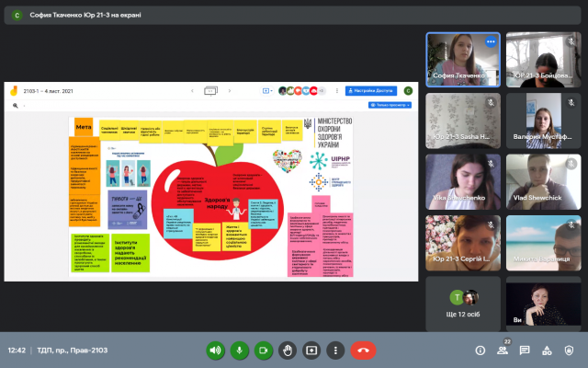Image resolution: width=588 pixels, height=368 pixels.
Task: Open the 'Ще 12 осіб' participants tile
Action: [x=463, y=305]
